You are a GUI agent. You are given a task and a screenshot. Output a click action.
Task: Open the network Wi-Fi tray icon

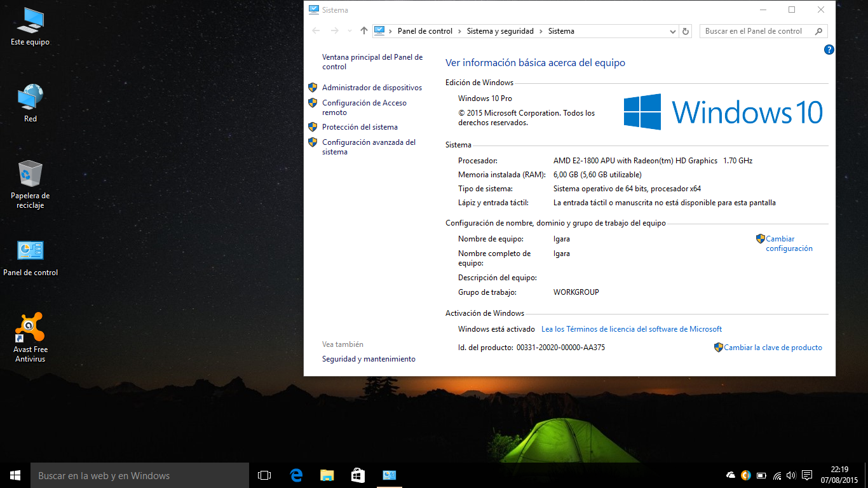pyautogui.click(x=776, y=475)
